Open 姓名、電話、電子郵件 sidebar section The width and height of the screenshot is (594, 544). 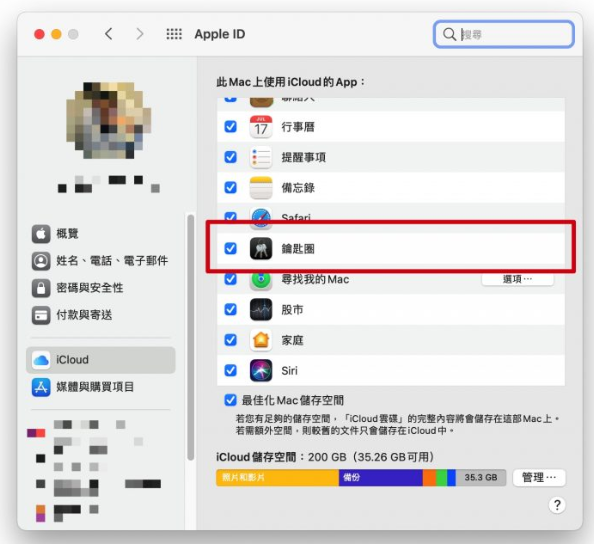(100, 261)
